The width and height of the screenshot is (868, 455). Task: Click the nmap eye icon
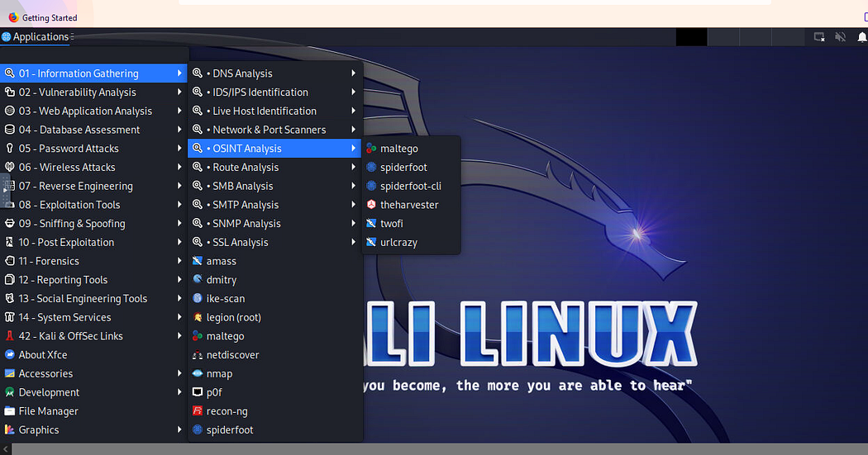(198, 374)
